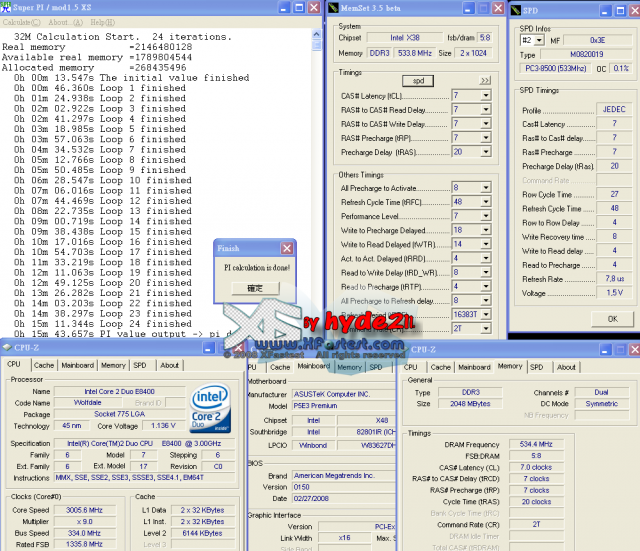Open the CAS# Latency (tCL) dropdown
Viewport: 640px width, 551px height.
click(486, 96)
